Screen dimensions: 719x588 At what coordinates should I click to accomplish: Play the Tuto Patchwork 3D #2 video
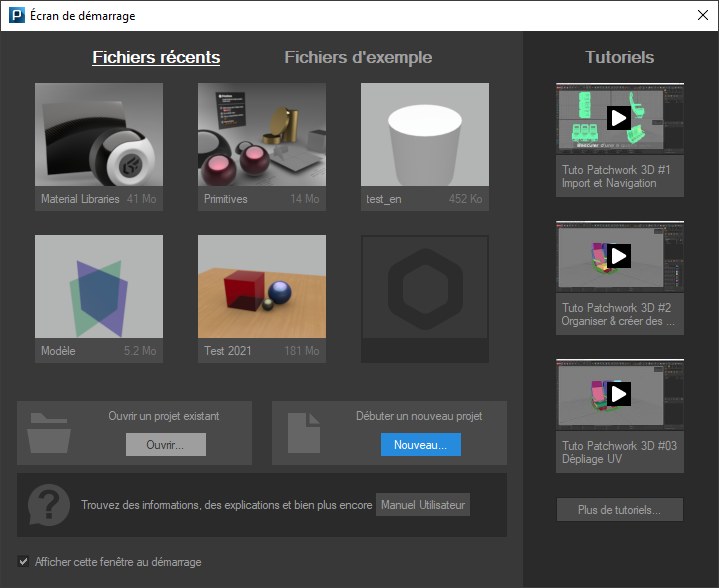[x=619, y=256]
